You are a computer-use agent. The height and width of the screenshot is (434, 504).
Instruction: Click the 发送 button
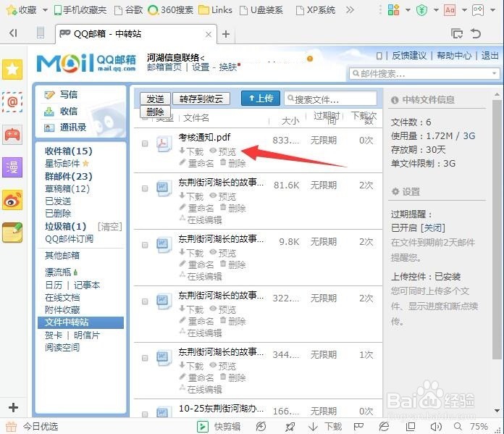(x=155, y=99)
